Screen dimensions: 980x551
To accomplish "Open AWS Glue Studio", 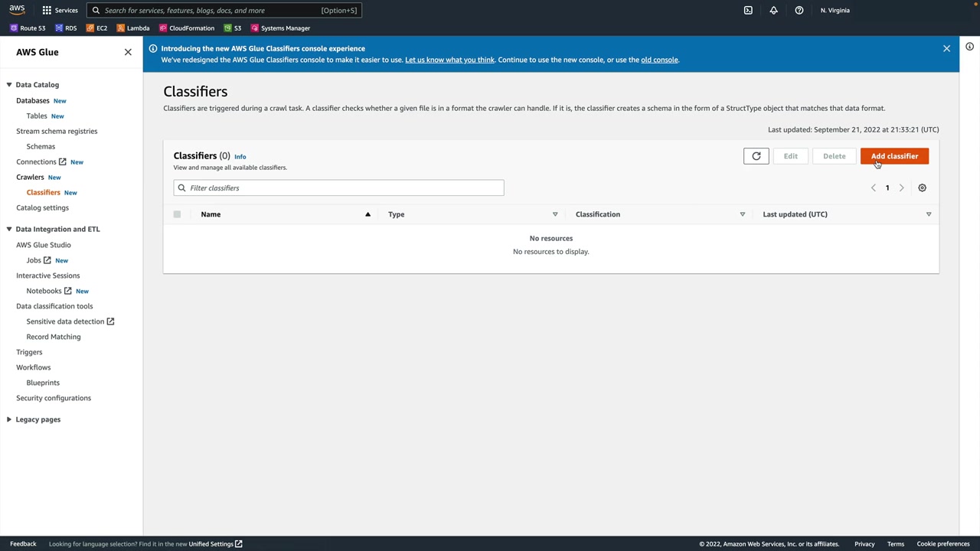I will (x=44, y=245).
